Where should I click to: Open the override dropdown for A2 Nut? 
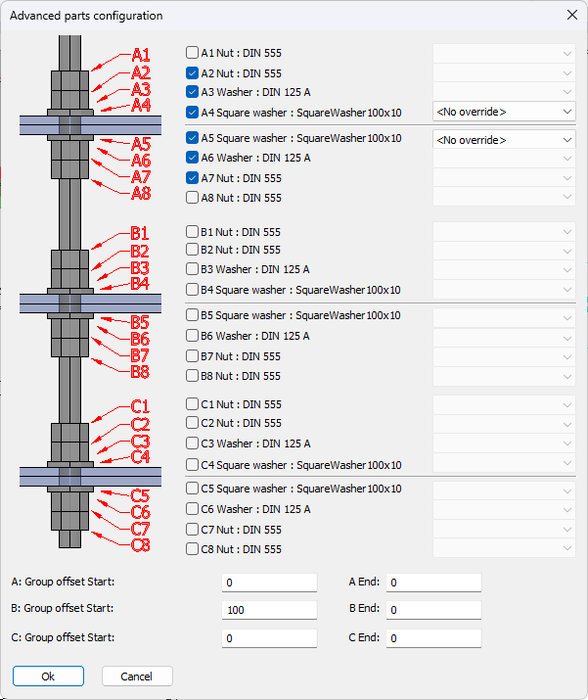point(504,72)
